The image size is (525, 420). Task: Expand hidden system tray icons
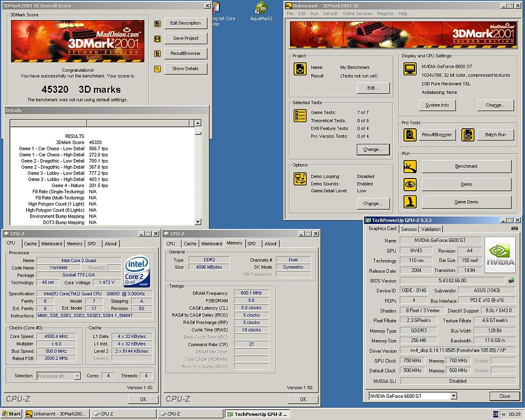pos(503,414)
